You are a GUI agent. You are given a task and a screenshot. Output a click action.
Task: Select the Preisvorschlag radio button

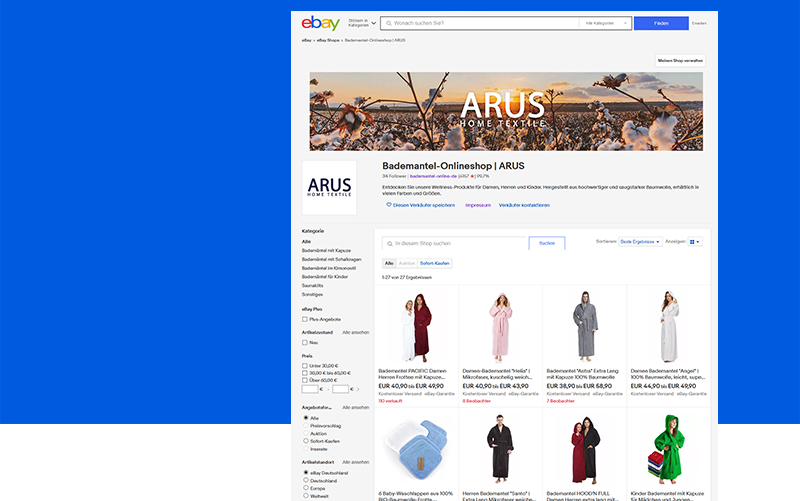click(x=306, y=425)
